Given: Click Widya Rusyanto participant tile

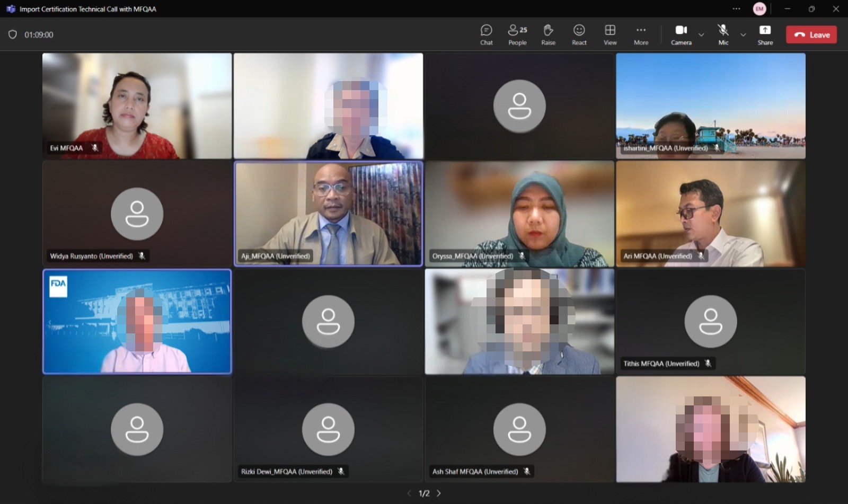Looking at the screenshot, I should 137,213.
